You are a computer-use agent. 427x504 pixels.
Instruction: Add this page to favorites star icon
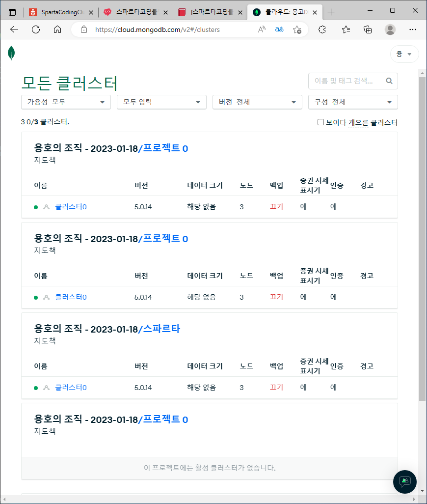click(x=297, y=29)
